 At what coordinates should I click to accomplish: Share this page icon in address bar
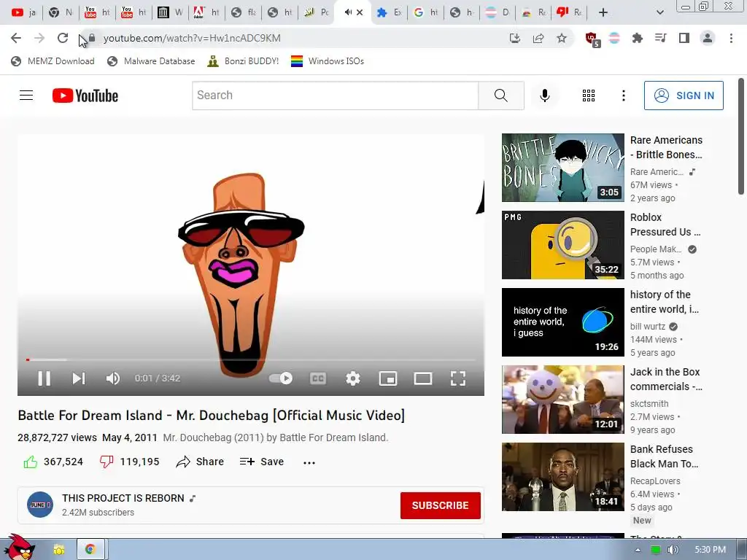click(x=538, y=38)
